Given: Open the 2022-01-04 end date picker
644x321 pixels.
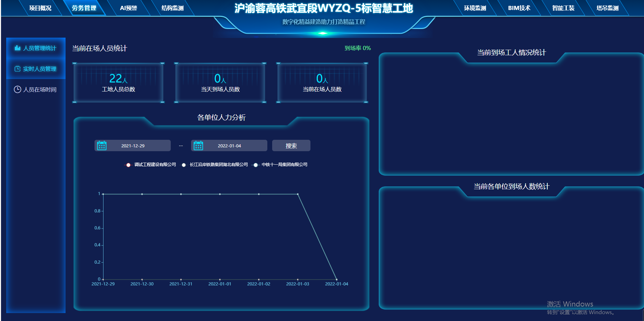Looking at the screenshot, I should pyautogui.click(x=229, y=146).
